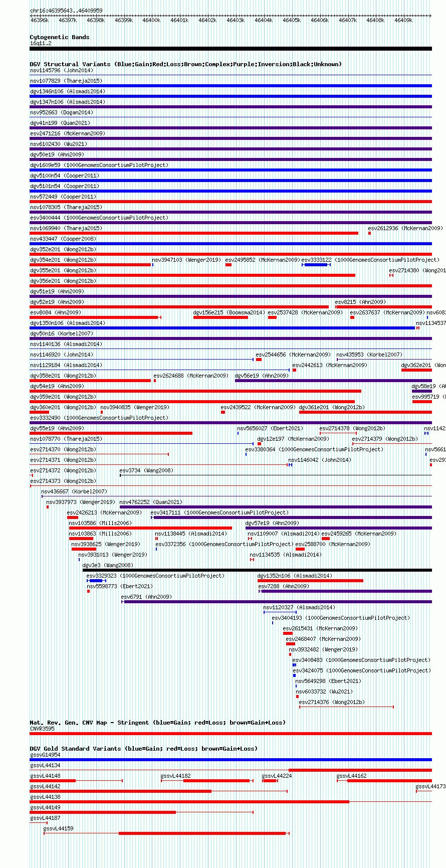Click dgv352e201 (Wong2012b) label

click(63, 249)
